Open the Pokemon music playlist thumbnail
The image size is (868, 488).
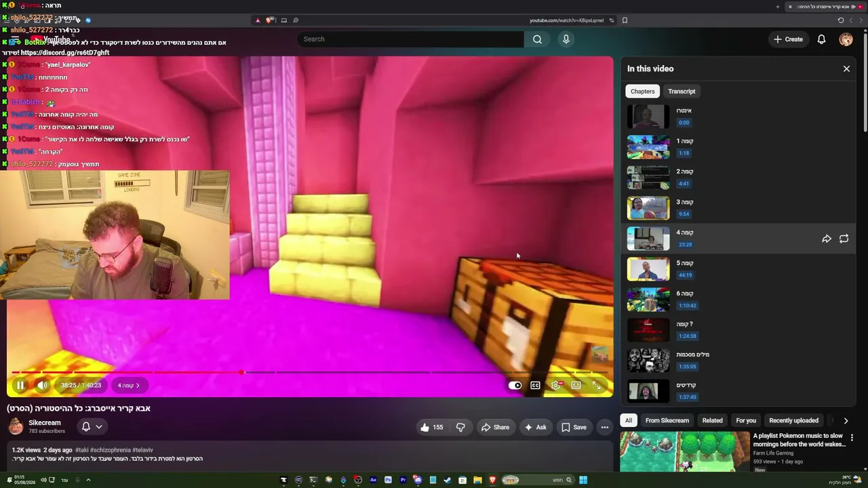tap(685, 452)
